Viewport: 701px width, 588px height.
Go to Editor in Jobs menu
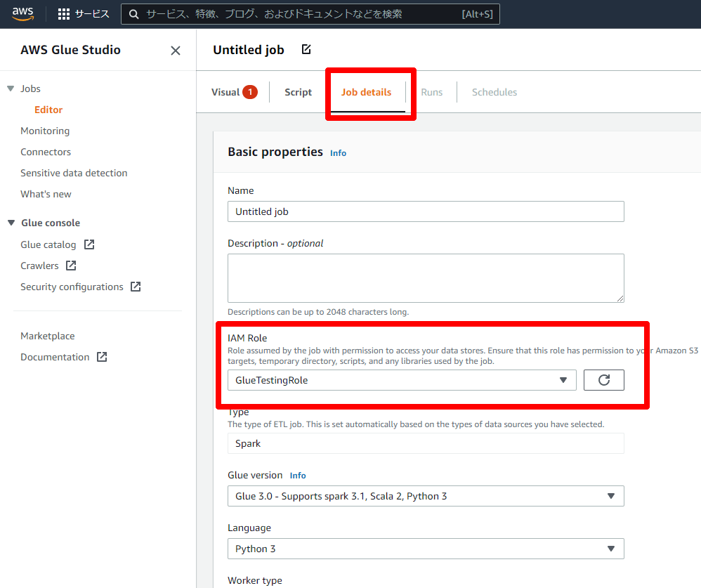pyautogui.click(x=48, y=110)
